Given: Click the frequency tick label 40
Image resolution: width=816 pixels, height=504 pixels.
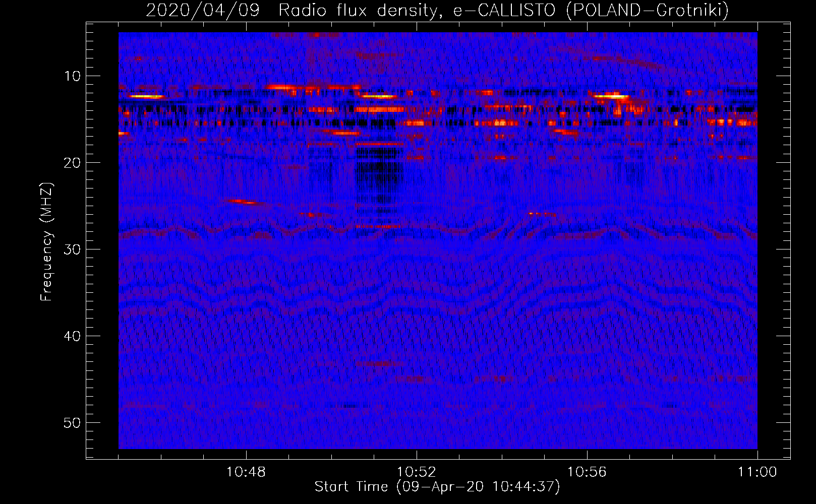Looking at the screenshot, I should click(72, 336).
